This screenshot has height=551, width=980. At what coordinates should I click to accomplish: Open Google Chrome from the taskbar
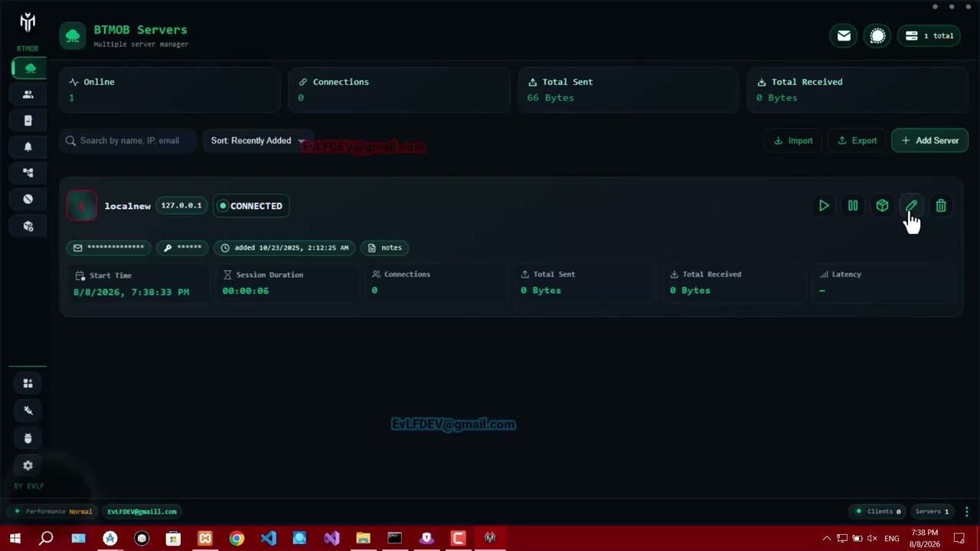point(237,539)
